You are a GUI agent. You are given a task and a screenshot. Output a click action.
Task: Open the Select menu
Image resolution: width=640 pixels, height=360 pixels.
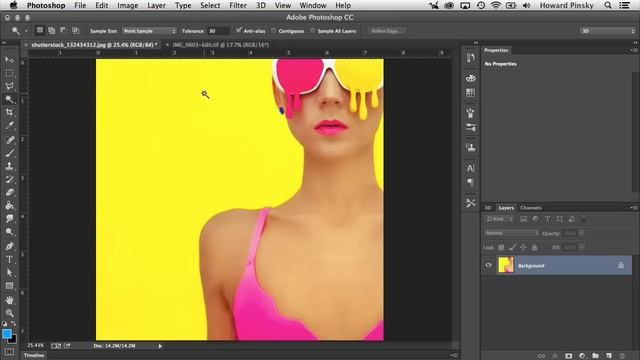[210, 5]
